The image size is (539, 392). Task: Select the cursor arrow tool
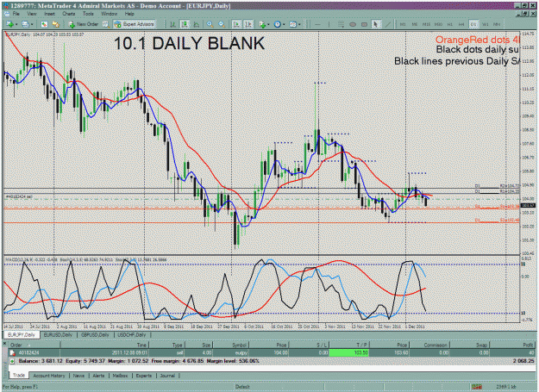[x=376, y=24]
